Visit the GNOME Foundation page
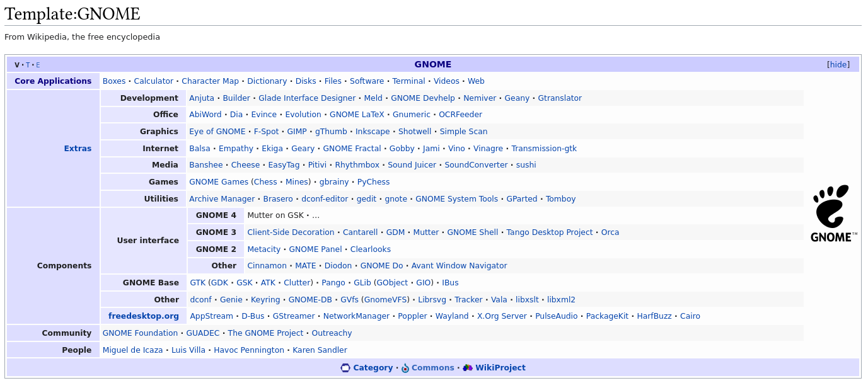Image resolution: width=868 pixels, height=383 pixels. pyautogui.click(x=140, y=333)
